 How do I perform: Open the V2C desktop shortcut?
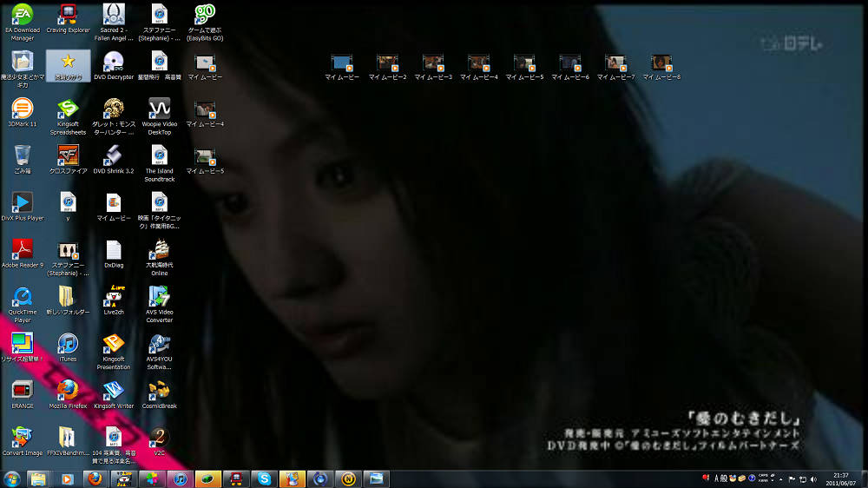[160, 441]
